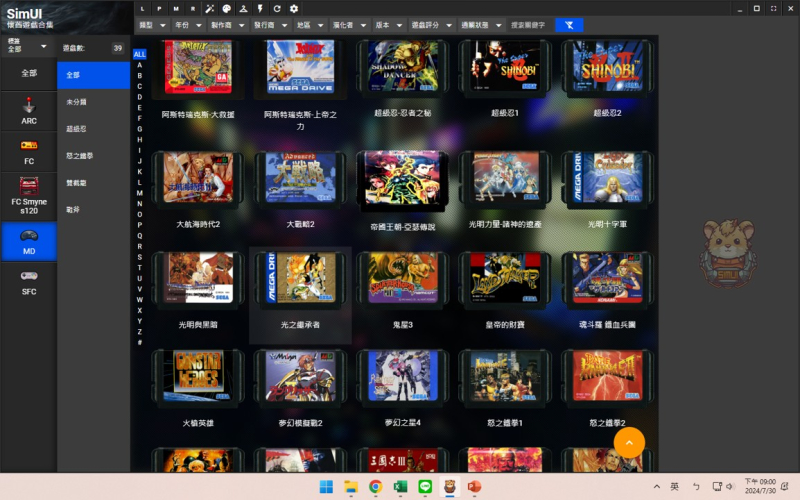The height and width of the screenshot is (500, 800).
Task: Open 光明十字軍 game cover
Action: pos(607,179)
